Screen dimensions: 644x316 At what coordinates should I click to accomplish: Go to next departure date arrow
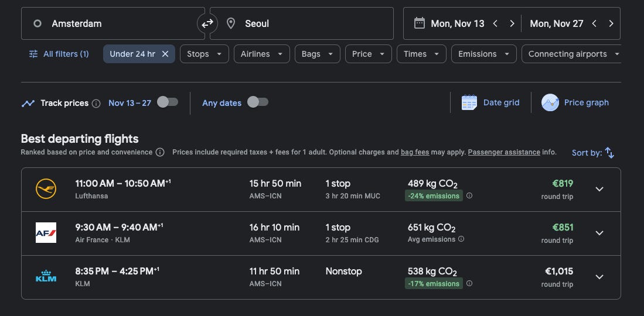pyautogui.click(x=512, y=23)
